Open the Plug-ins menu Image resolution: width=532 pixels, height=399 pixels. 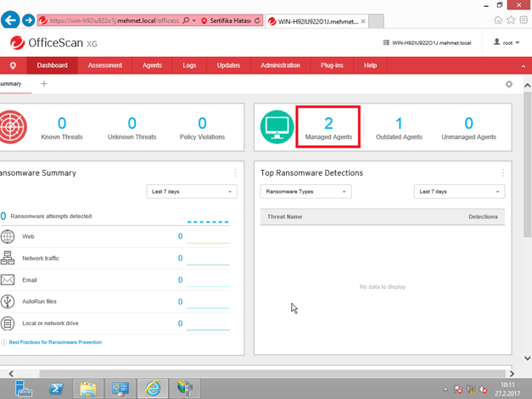coord(332,65)
